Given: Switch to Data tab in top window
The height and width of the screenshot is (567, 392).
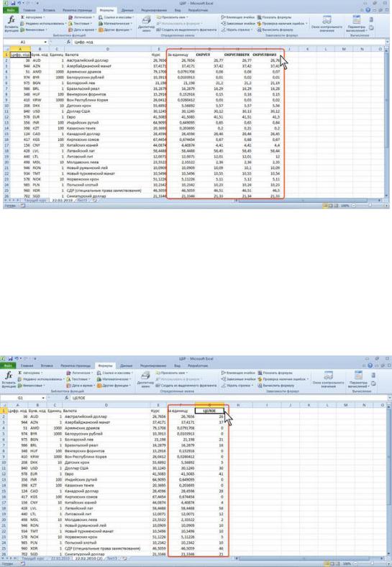Looking at the screenshot, I should pos(127,10).
